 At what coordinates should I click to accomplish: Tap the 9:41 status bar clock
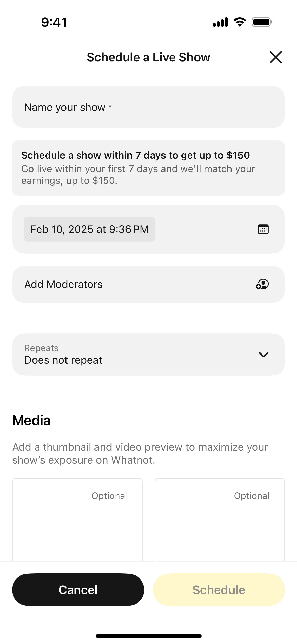54,22
